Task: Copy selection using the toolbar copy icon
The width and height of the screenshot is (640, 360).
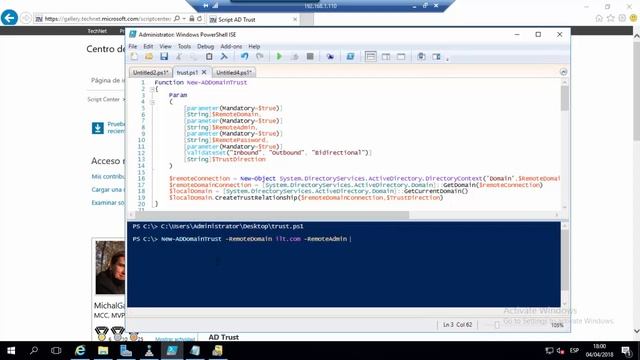Action: (x=193, y=57)
